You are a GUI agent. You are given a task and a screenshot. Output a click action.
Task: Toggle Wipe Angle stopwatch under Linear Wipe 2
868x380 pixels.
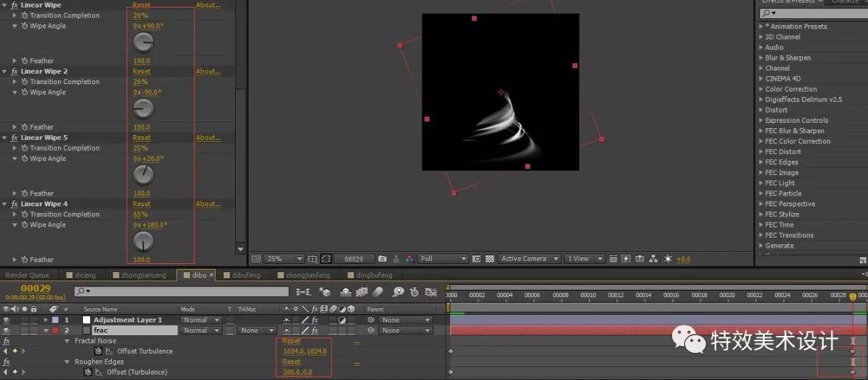(24, 92)
